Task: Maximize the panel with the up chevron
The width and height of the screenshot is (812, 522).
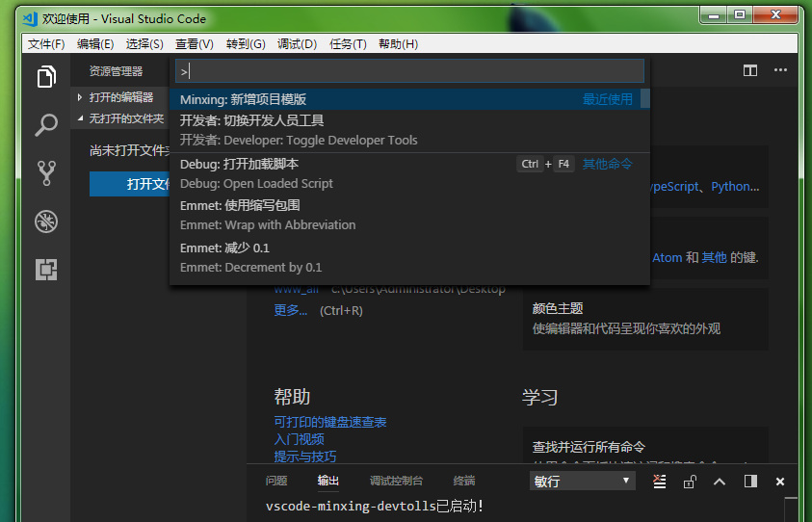Action: [720, 482]
